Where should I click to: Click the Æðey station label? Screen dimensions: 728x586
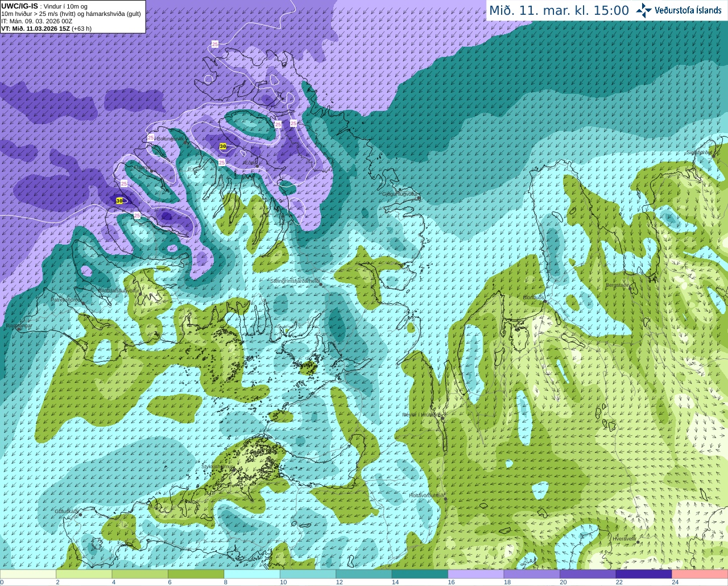pyautogui.click(x=250, y=163)
